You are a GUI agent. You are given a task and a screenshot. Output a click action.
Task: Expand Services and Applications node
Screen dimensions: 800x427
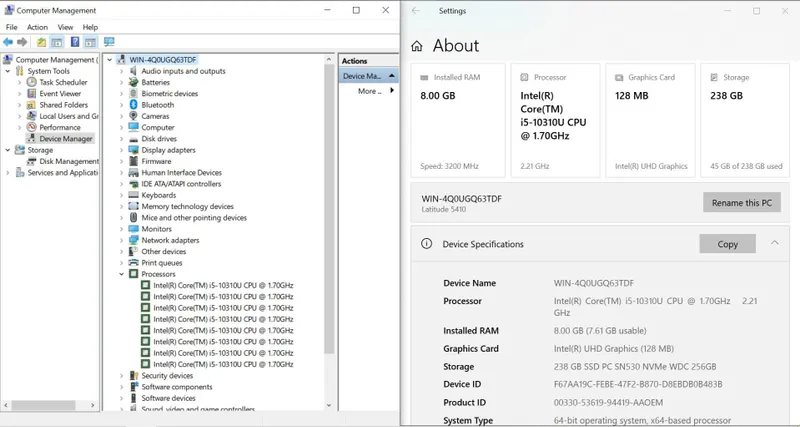(x=8, y=172)
